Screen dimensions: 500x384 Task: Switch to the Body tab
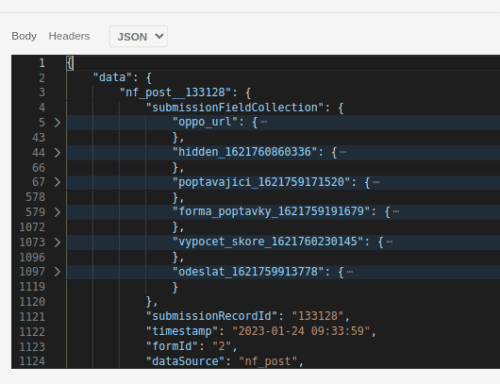24,36
